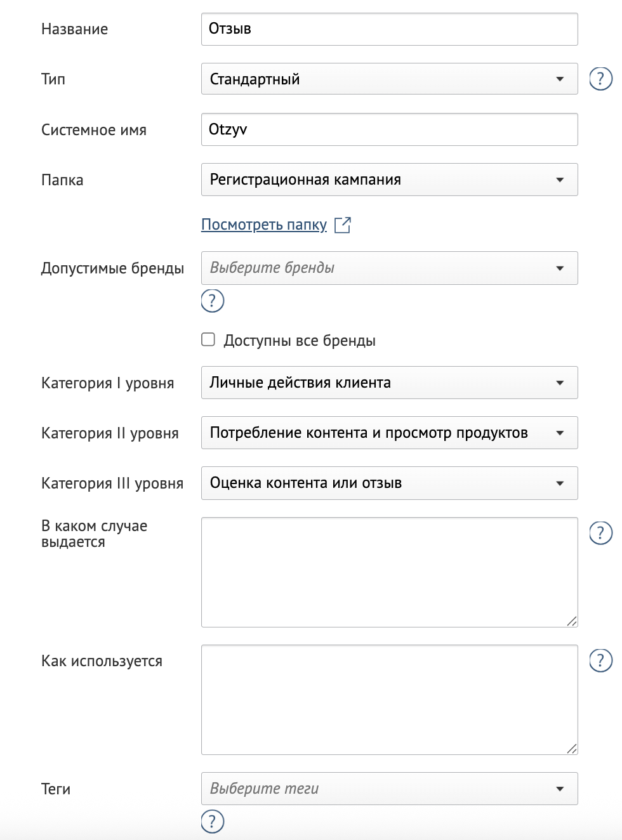
Task: Focus the В каком случае выдается textarea
Action: click(390, 572)
